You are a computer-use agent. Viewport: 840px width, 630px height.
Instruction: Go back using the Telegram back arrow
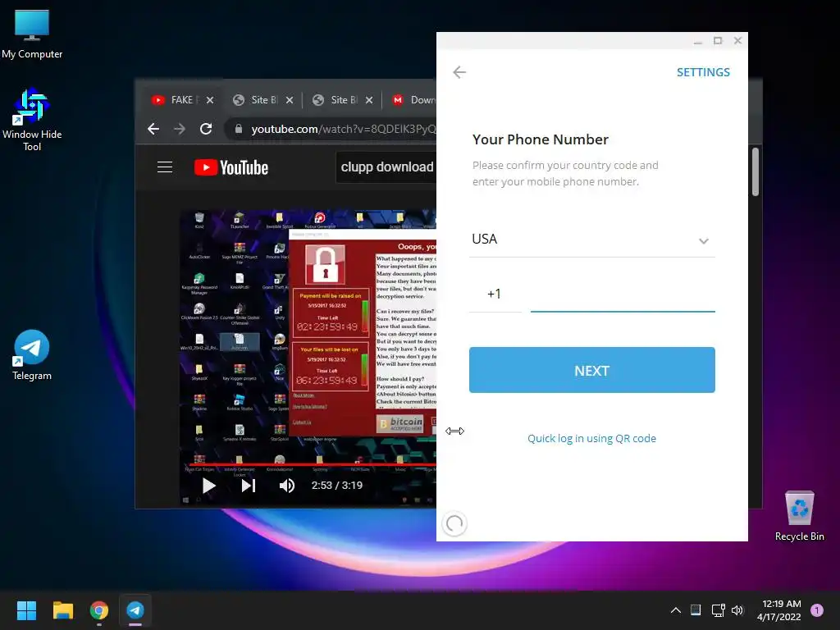459,72
